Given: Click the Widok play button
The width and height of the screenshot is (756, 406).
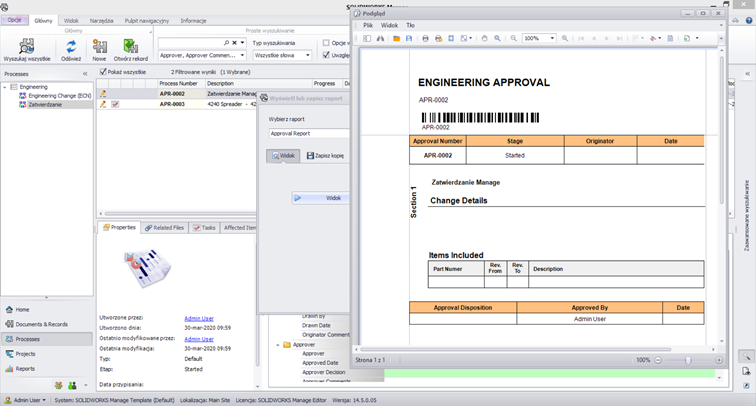Looking at the screenshot, I should (320, 198).
